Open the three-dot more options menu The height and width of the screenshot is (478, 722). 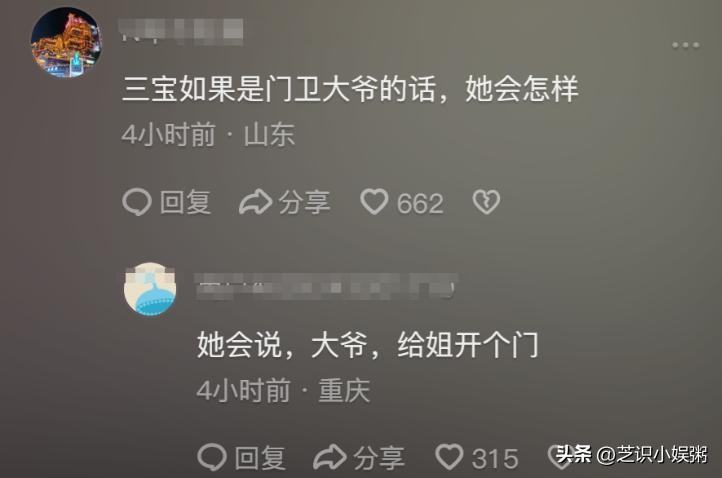pos(686,45)
